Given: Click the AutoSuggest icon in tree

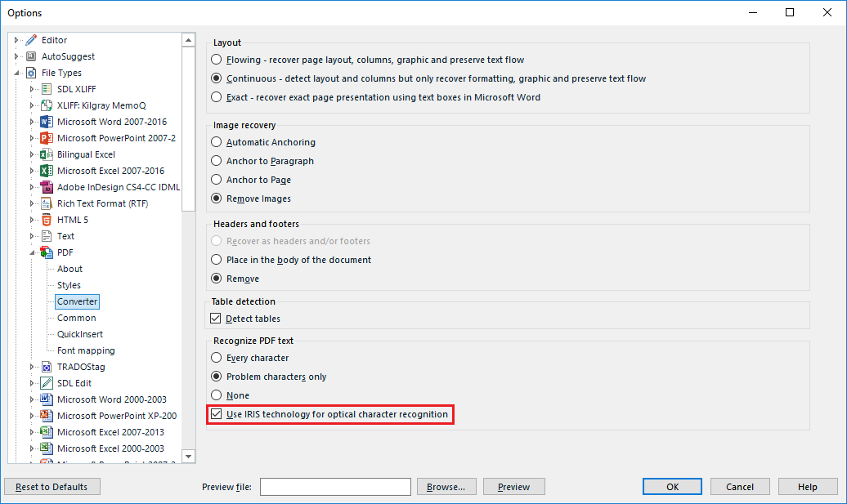Looking at the screenshot, I should tap(31, 56).
